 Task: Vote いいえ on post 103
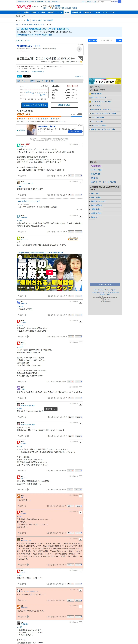[78, 490]
